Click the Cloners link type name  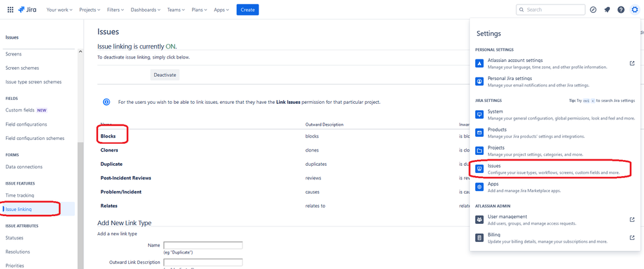click(x=109, y=150)
